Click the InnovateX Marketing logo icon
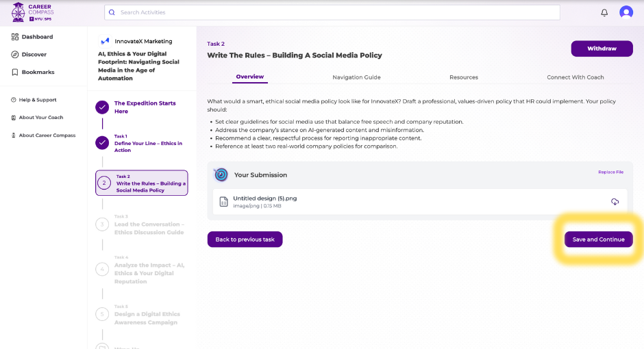Screen dimensions: 644x349 click(105, 41)
